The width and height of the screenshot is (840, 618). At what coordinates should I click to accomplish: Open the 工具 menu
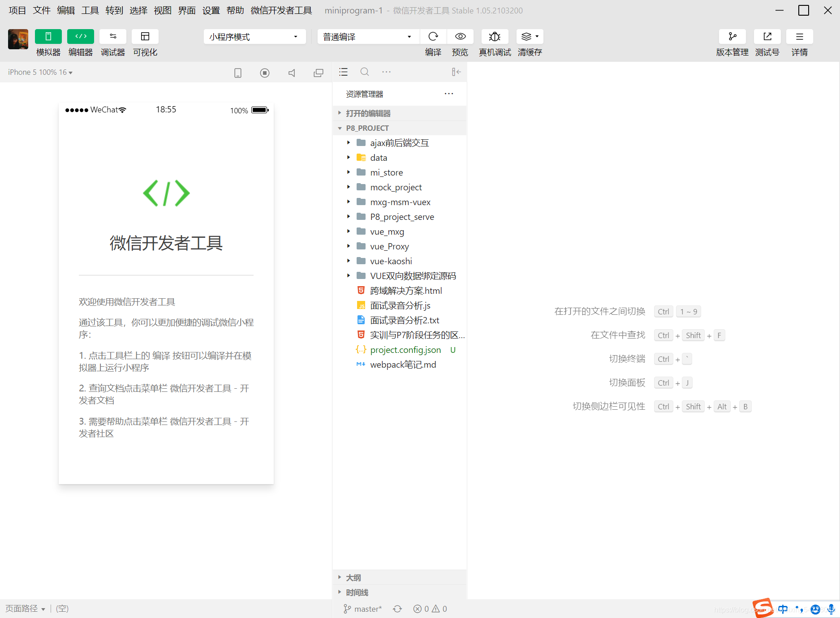[90, 10]
